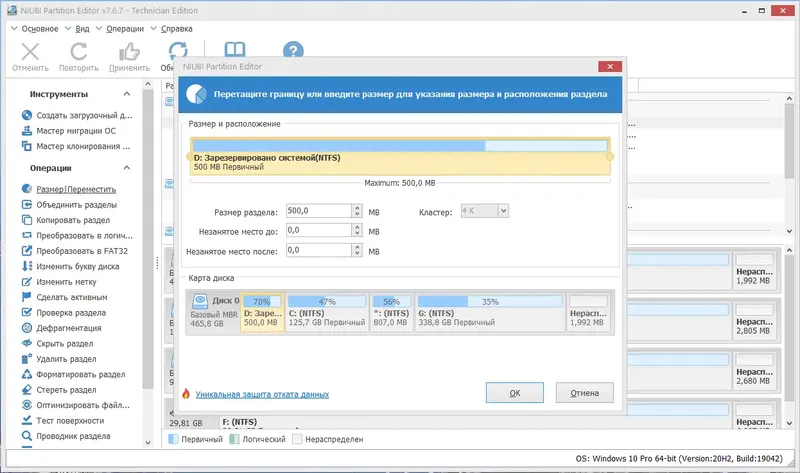Select Нерасп... 2,680 MB block in main window
Viewport: 800px width, 473px height.
coord(755,370)
